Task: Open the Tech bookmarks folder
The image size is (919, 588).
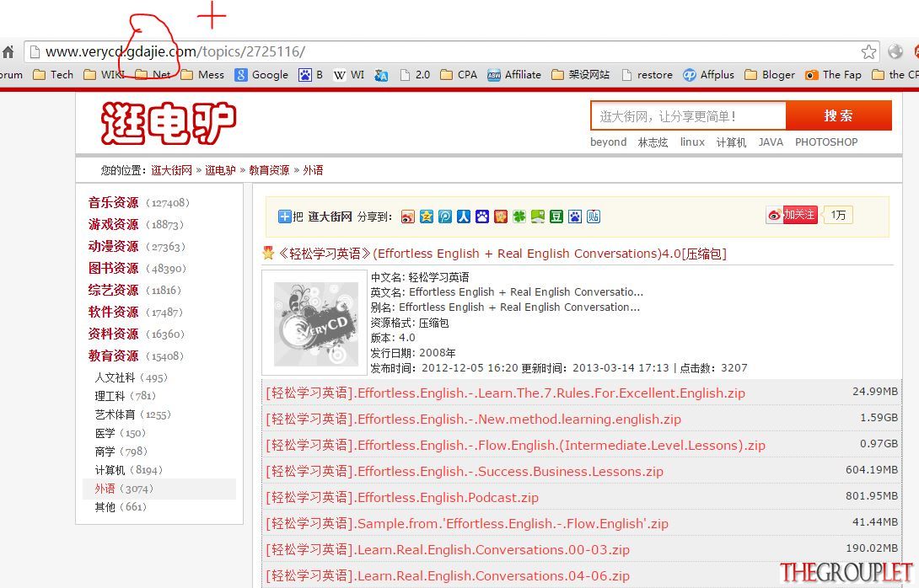Action: (53, 75)
